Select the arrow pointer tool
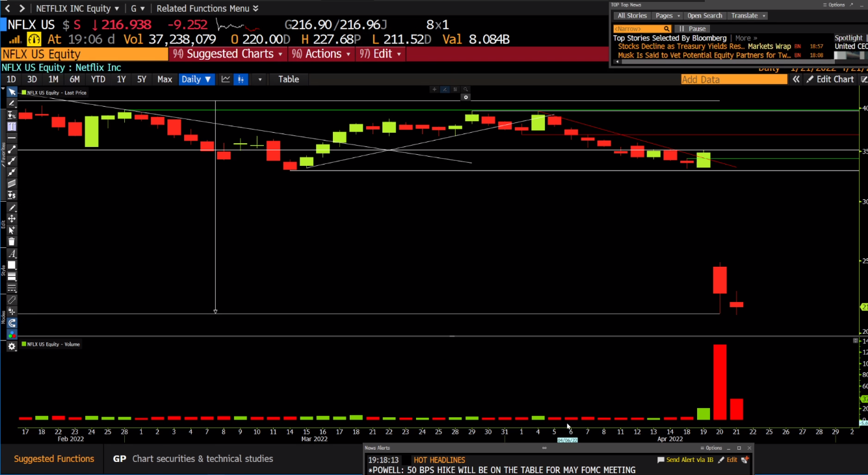Image resolution: width=868 pixels, height=475 pixels. point(12,92)
